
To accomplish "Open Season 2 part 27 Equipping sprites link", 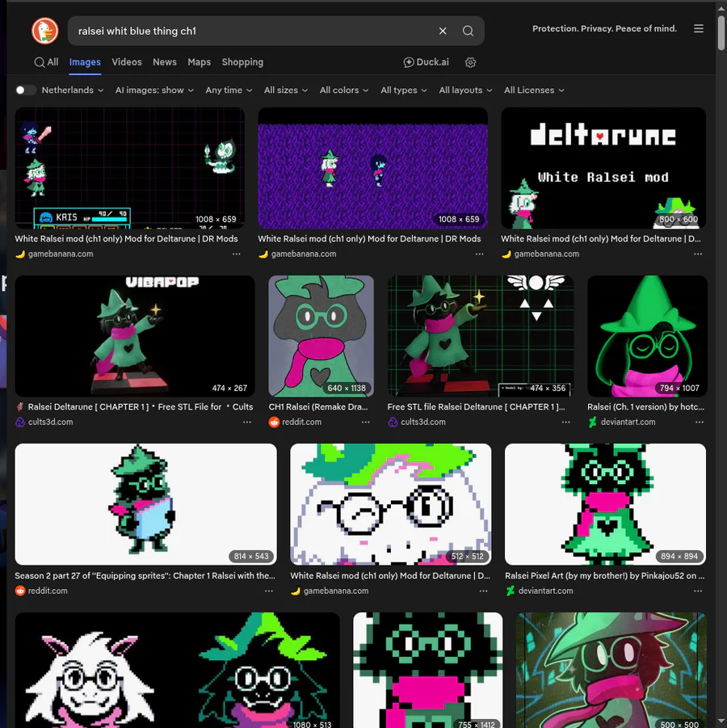I will tap(145, 576).
